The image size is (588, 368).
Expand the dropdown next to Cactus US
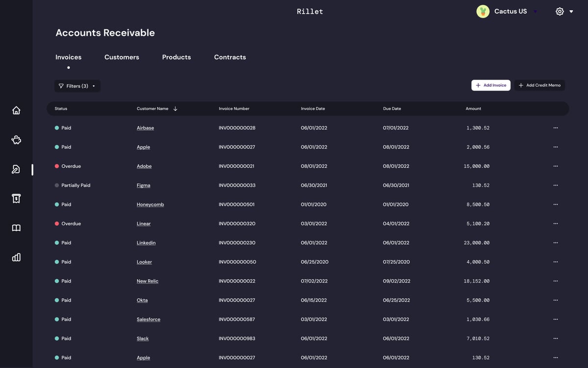[535, 11]
